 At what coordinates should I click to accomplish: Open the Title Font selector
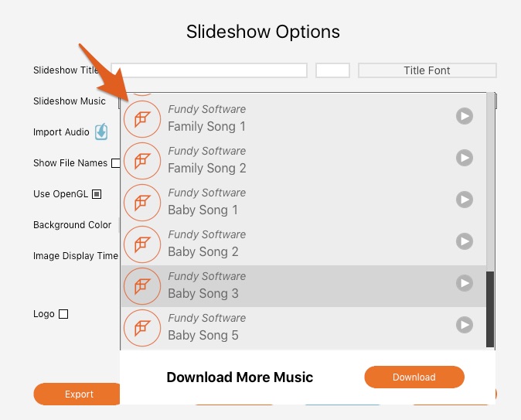427,70
